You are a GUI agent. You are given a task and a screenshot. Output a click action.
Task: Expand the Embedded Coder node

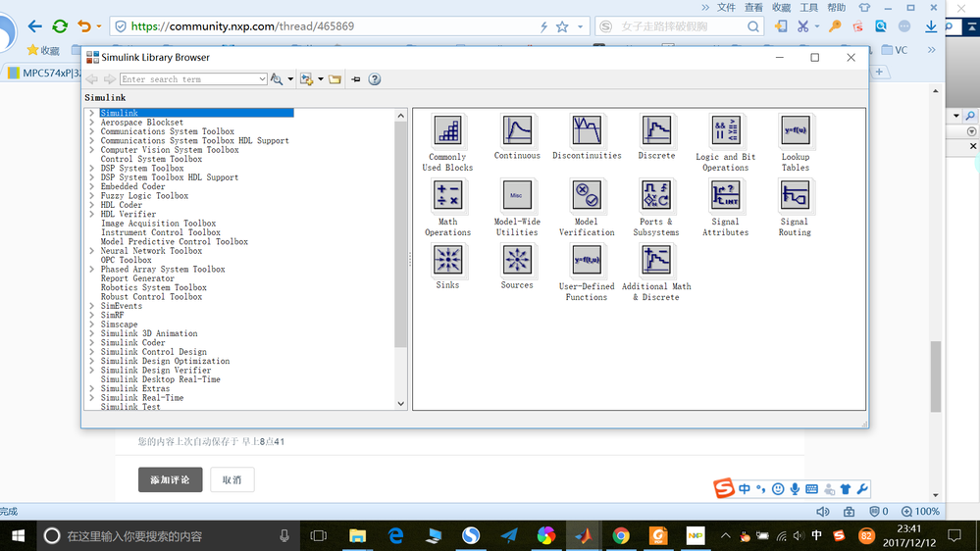pos(92,187)
